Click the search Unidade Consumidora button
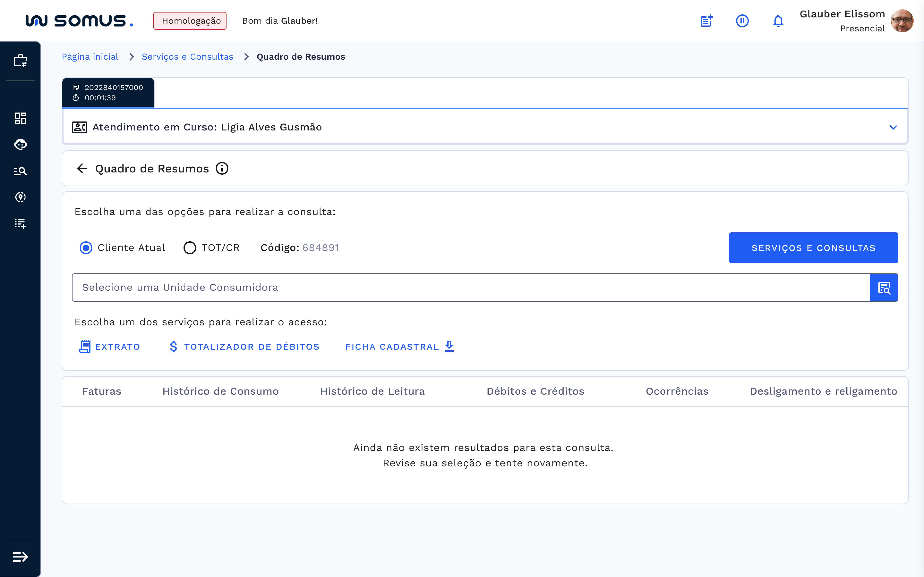The height and width of the screenshot is (577, 924). click(884, 288)
